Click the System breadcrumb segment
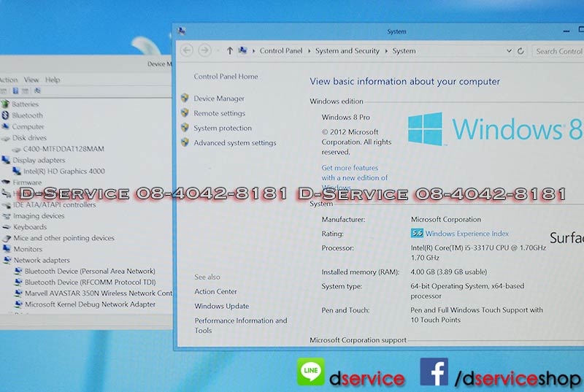The width and height of the screenshot is (584, 392). point(404,50)
